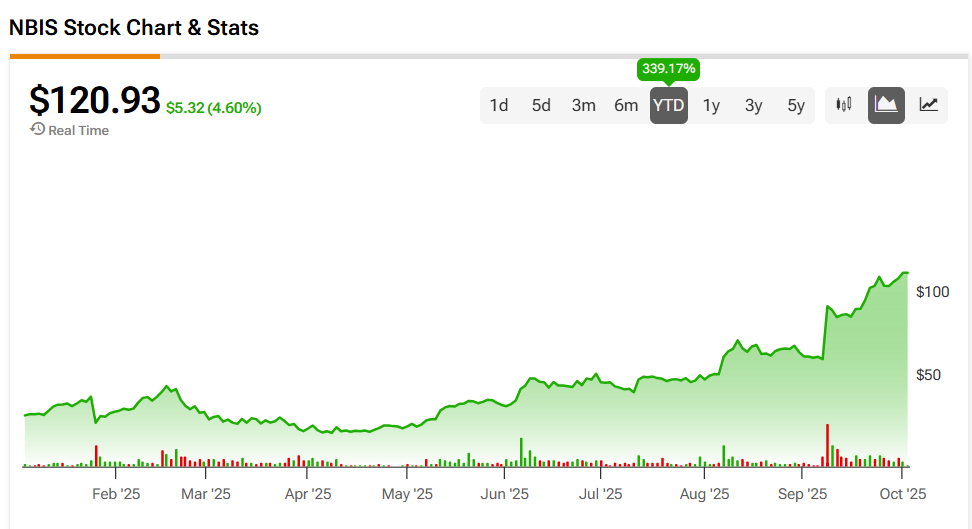Click the Real Time clock icon
The width and height of the screenshot is (972, 529).
(x=37, y=130)
